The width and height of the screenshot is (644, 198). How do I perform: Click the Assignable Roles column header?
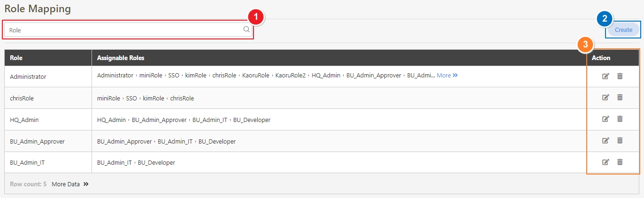(121, 58)
